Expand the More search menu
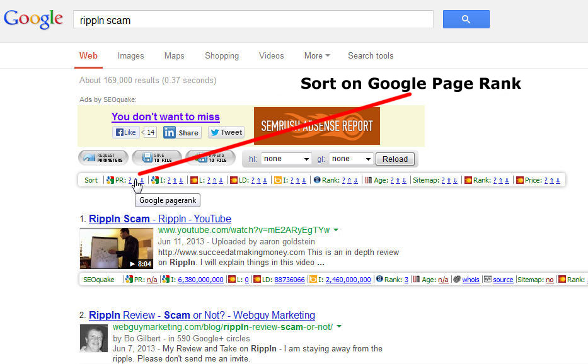Screen dimensions: 588x364 coord(317,56)
